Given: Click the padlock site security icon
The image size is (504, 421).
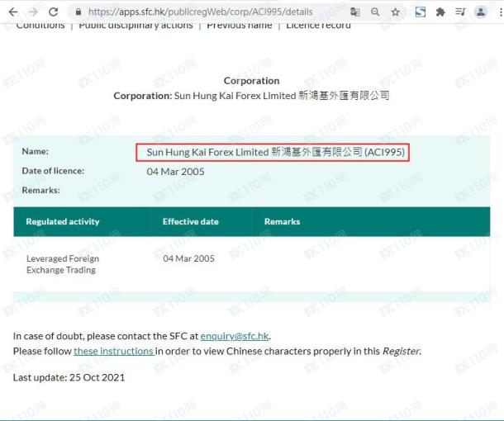Looking at the screenshot, I should 78,12.
